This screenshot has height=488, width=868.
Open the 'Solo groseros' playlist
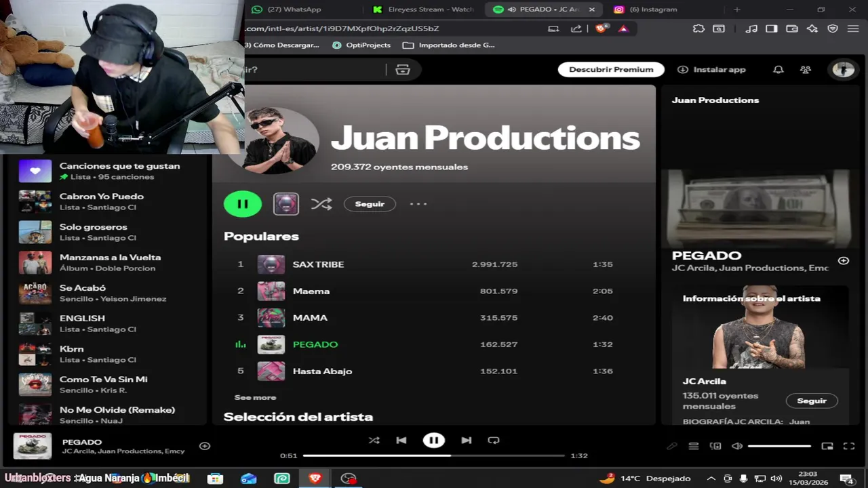point(108,232)
